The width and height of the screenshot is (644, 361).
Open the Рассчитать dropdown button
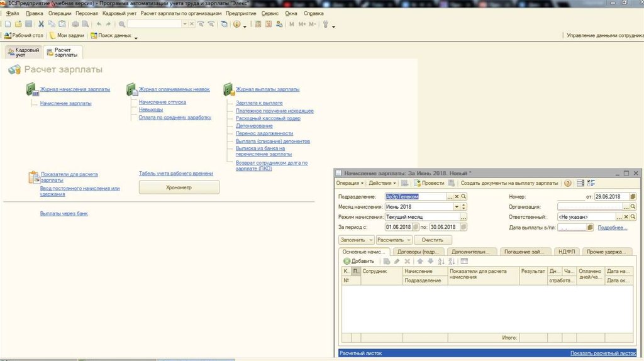point(394,240)
